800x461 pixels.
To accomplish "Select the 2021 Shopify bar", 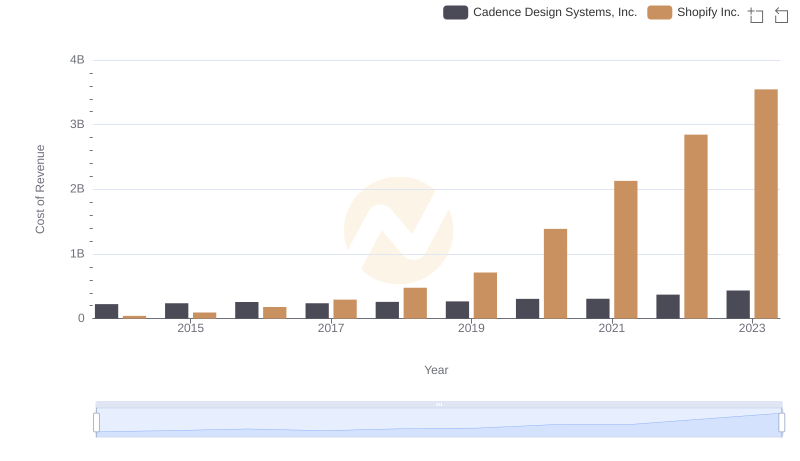I will 626,250.
